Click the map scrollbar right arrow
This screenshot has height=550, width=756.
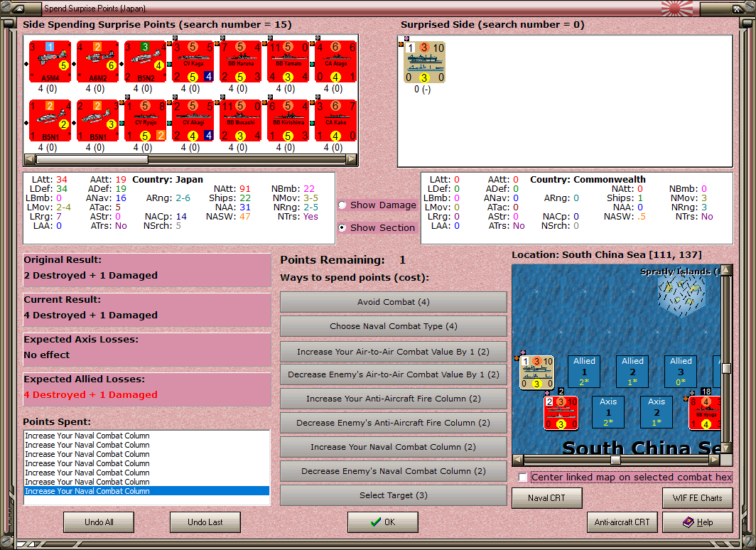[715, 460]
